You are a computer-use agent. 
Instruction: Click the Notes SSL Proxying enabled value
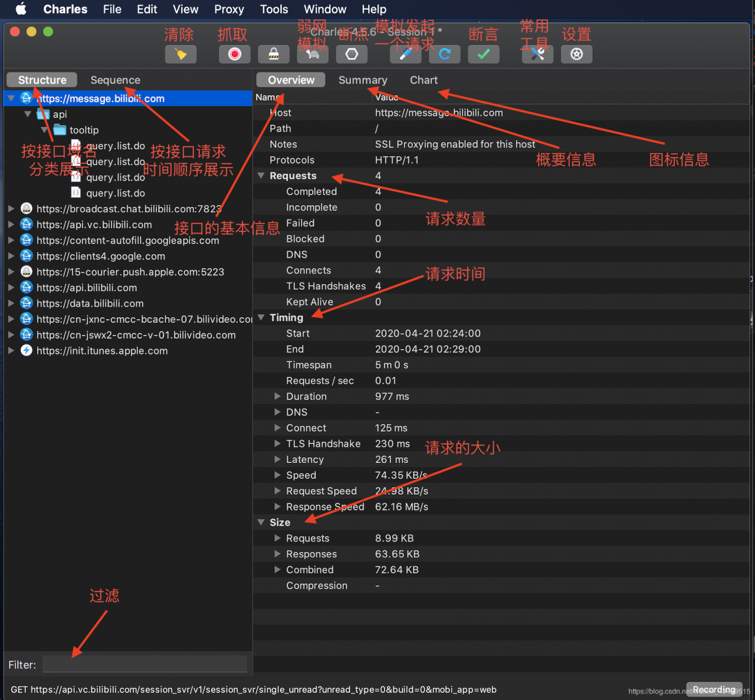pos(455,144)
